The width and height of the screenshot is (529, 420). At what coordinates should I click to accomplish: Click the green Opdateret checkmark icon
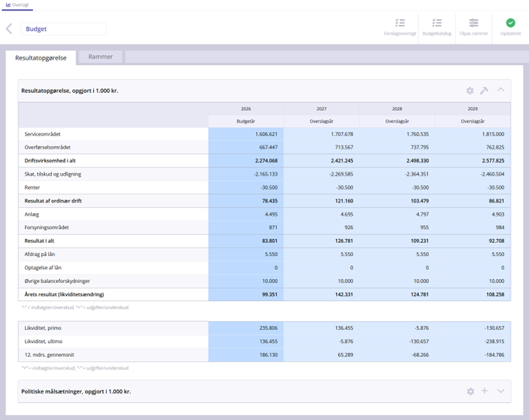click(x=511, y=23)
